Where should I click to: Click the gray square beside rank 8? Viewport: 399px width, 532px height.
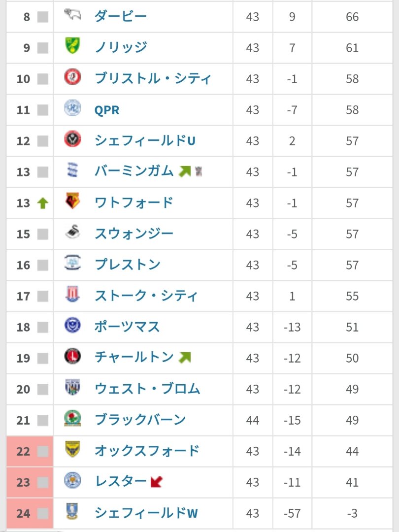point(43,17)
